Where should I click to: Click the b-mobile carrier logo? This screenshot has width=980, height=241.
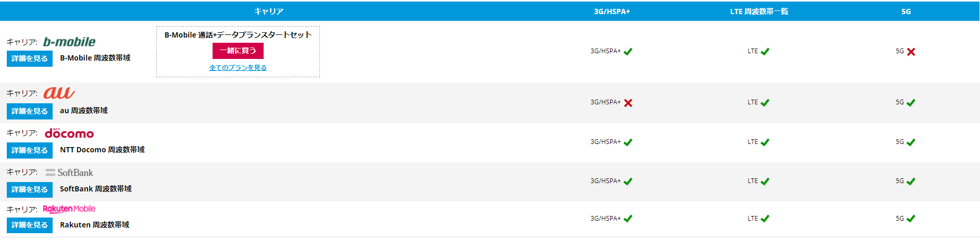[69, 42]
